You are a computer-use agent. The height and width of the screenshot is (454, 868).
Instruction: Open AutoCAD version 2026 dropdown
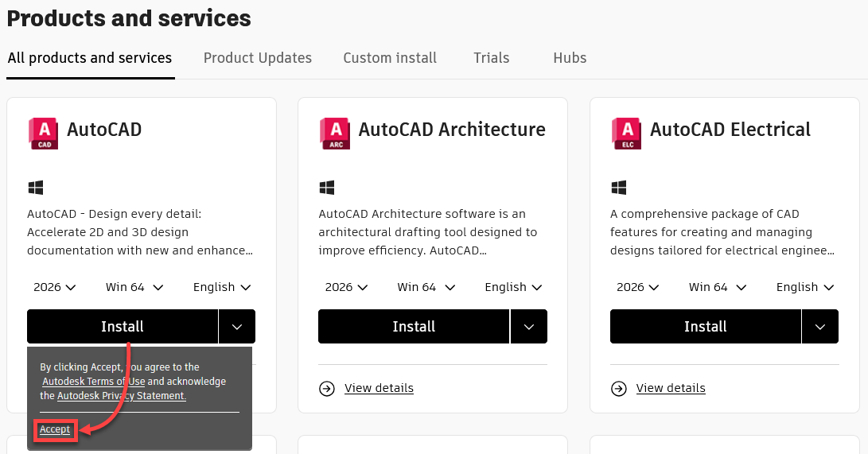[54, 287]
